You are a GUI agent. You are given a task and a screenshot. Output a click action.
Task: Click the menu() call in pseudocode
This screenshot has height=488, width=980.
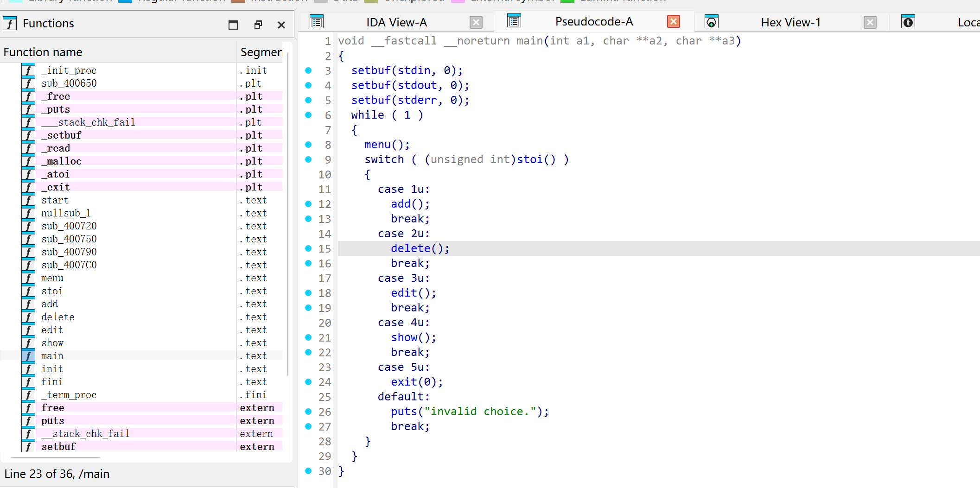click(x=387, y=145)
